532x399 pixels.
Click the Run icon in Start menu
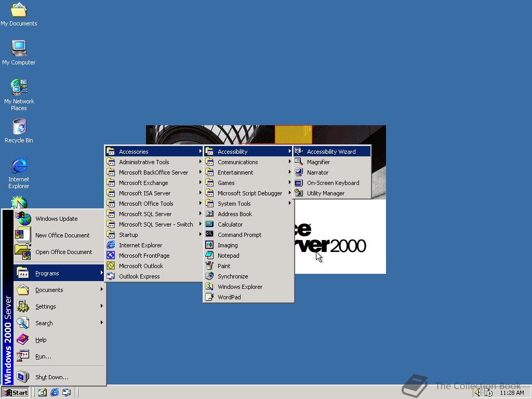tap(23, 356)
